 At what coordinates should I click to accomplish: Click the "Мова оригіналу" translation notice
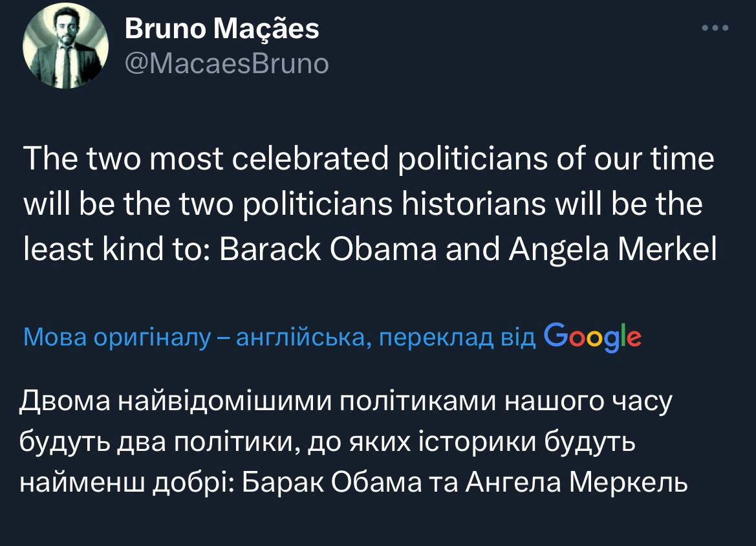coord(116,337)
